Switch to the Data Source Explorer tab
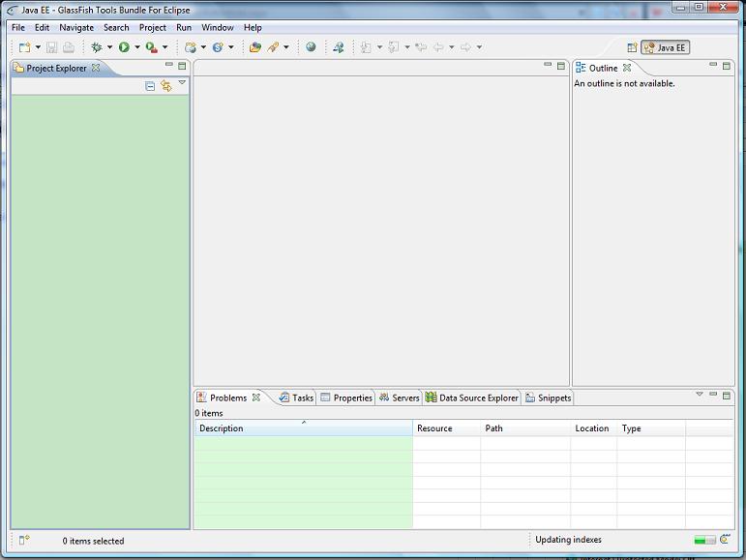The height and width of the screenshot is (560, 746). [x=472, y=398]
